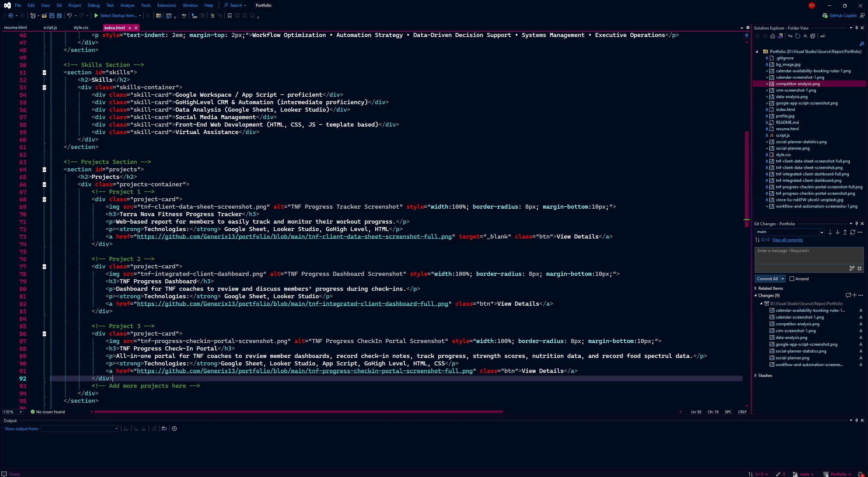Click the Git Sync icon
The height and width of the screenshot is (477, 868).
click(852, 232)
